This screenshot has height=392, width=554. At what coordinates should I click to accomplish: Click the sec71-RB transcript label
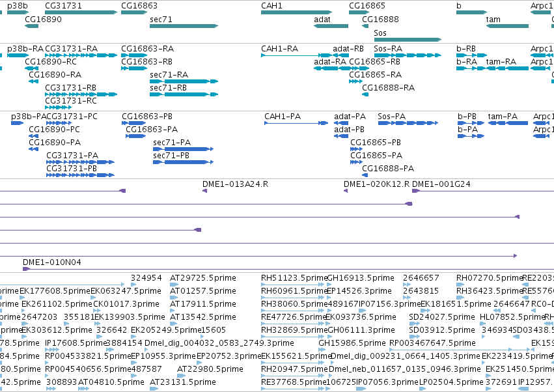tap(168, 88)
